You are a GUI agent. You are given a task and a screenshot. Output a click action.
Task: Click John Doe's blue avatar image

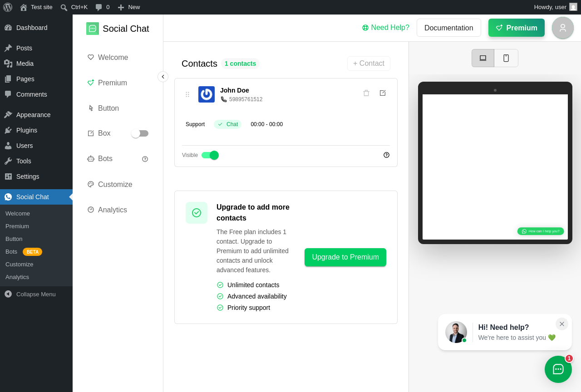[207, 94]
